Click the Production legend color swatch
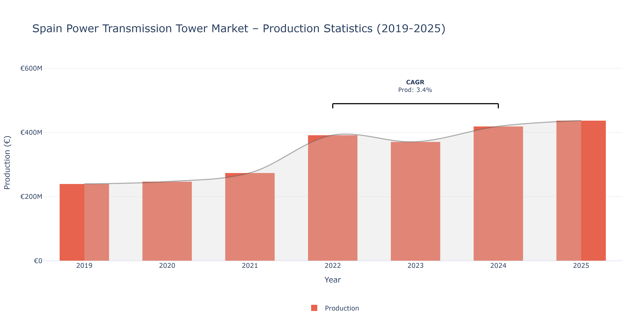 pos(314,308)
